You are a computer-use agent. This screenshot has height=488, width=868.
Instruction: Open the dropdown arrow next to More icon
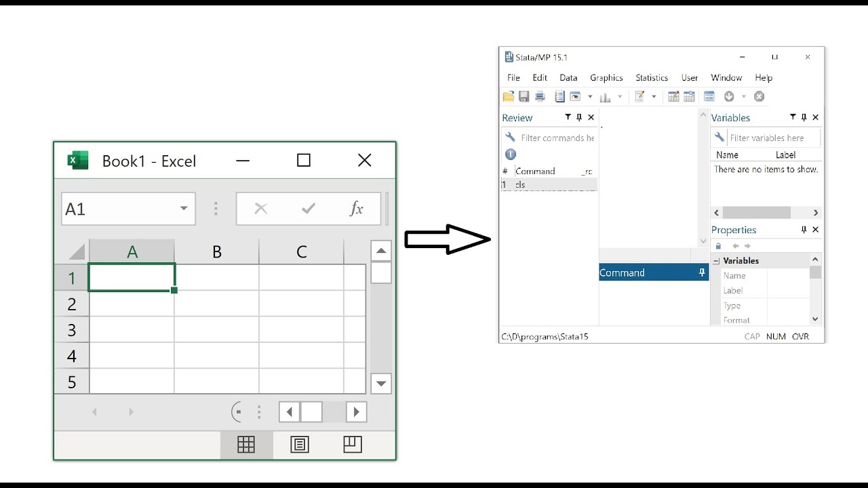point(743,96)
